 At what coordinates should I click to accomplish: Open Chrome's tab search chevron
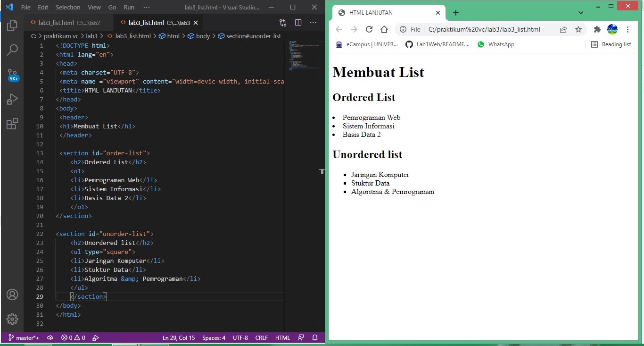[x=581, y=13]
